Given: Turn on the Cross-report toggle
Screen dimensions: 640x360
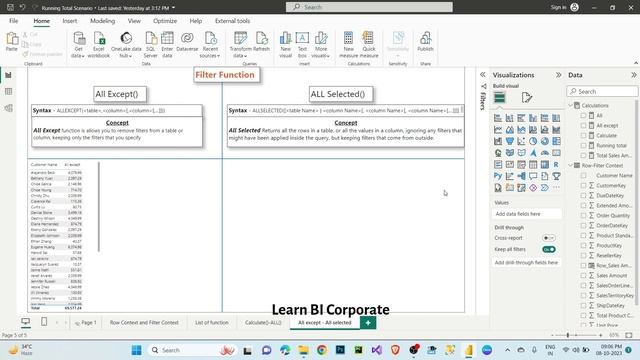Looking at the screenshot, I should click(549, 238).
